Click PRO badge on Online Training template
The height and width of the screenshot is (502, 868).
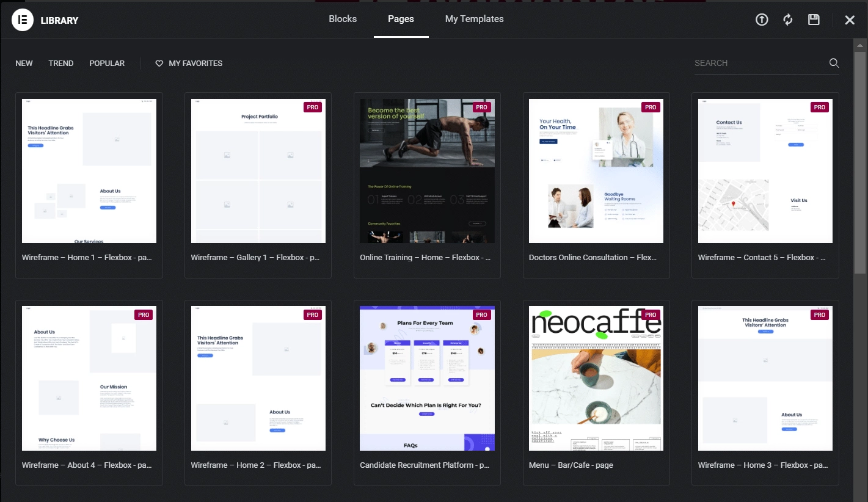481,107
